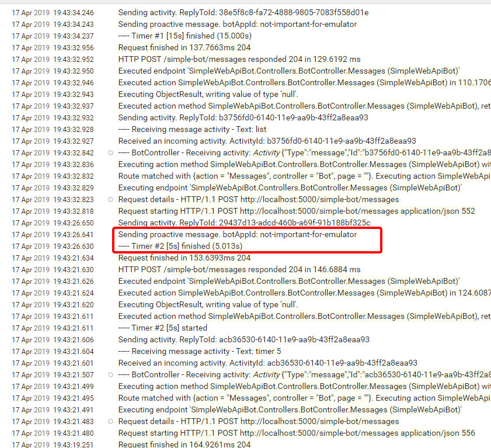Expand the Executing ObjectResult event at 19:43:21.620
Screen dimensions: 491x448
coord(208,304)
